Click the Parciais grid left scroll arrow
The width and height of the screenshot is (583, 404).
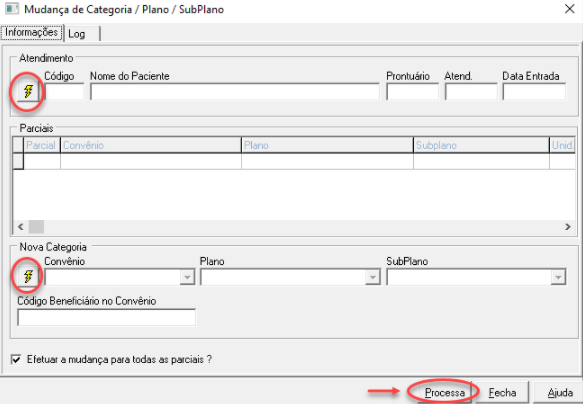[21, 226]
